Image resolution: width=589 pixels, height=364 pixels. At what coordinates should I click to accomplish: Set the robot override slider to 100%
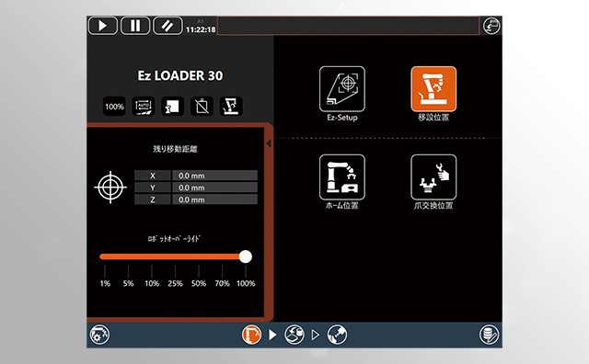click(x=246, y=256)
